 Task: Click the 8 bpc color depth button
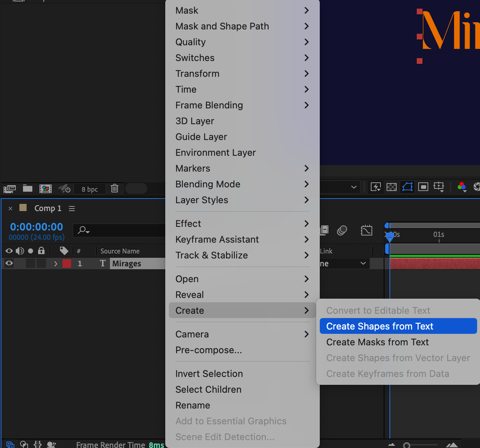point(90,189)
